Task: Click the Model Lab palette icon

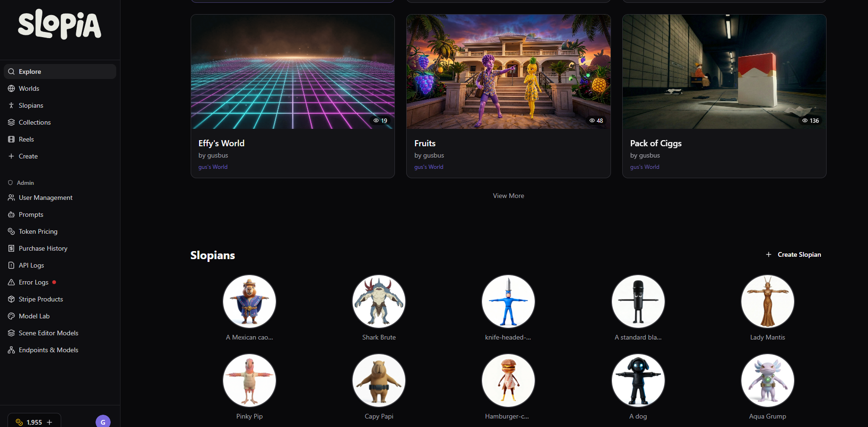Action: [11, 316]
